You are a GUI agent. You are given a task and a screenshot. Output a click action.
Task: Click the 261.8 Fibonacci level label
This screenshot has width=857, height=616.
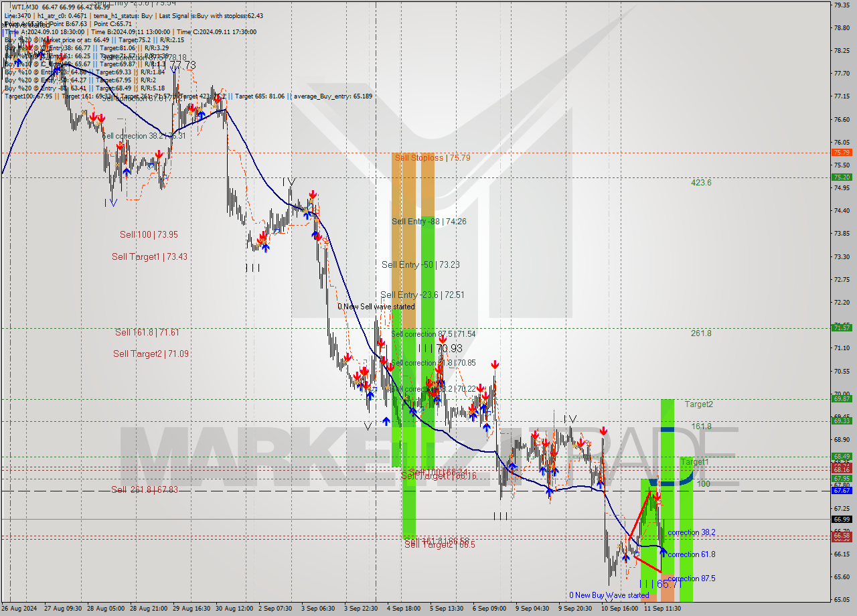[x=701, y=333]
